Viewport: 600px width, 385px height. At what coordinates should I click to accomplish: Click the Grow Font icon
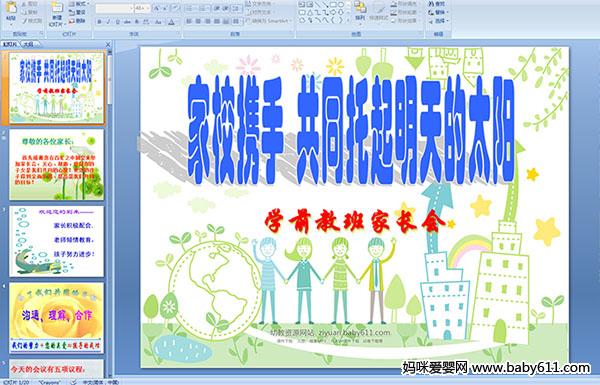[157, 8]
